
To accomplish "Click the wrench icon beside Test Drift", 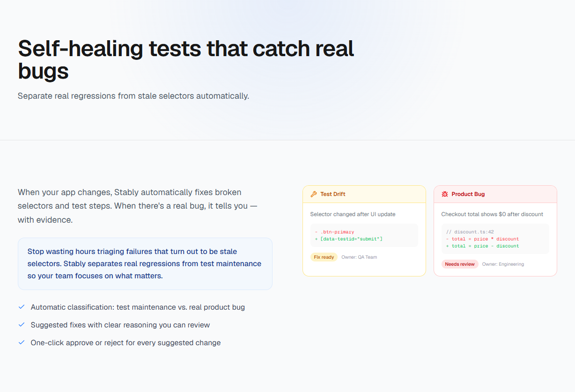I will pyautogui.click(x=314, y=194).
